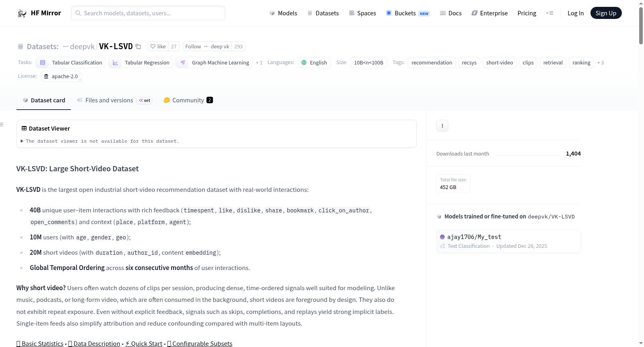Click the scrollbar down arrow
The width and height of the screenshot is (644, 347).
click(x=641, y=343)
